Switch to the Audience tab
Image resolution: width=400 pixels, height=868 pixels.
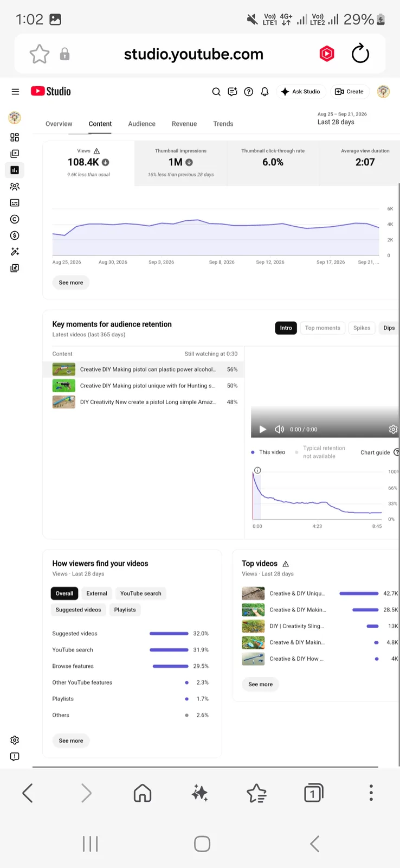(142, 124)
